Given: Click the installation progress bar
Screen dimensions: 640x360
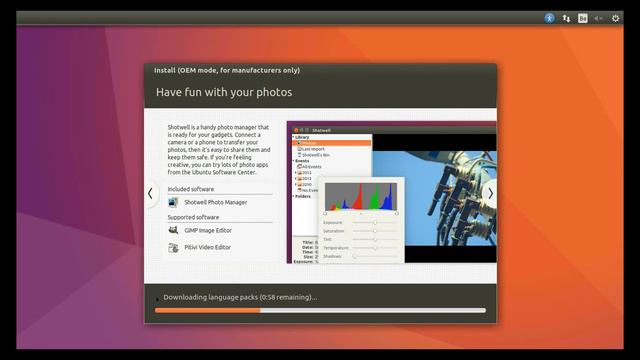Looking at the screenshot, I should [x=320, y=311].
